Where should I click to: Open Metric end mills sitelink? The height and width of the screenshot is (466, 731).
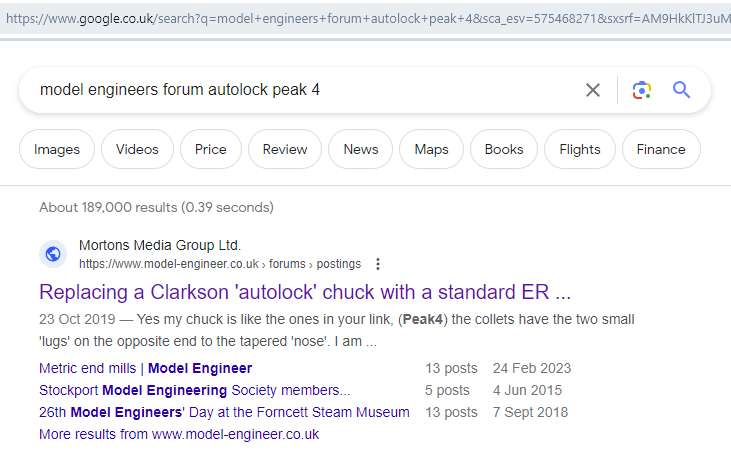pyautogui.click(x=145, y=368)
